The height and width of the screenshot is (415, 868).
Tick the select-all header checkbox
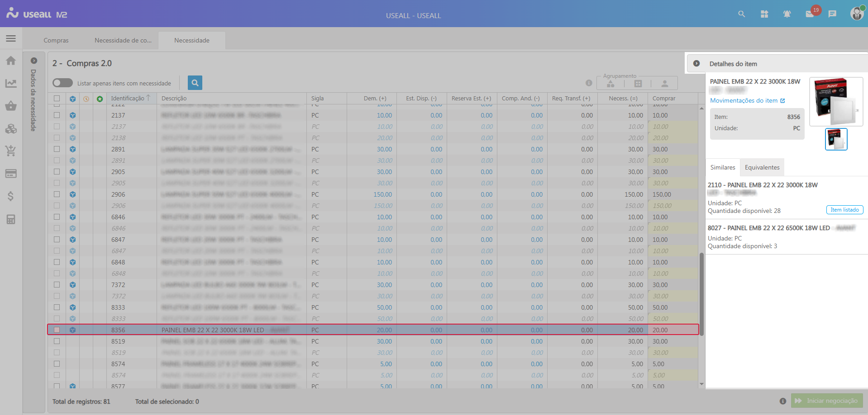pyautogui.click(x=57, y=99)
